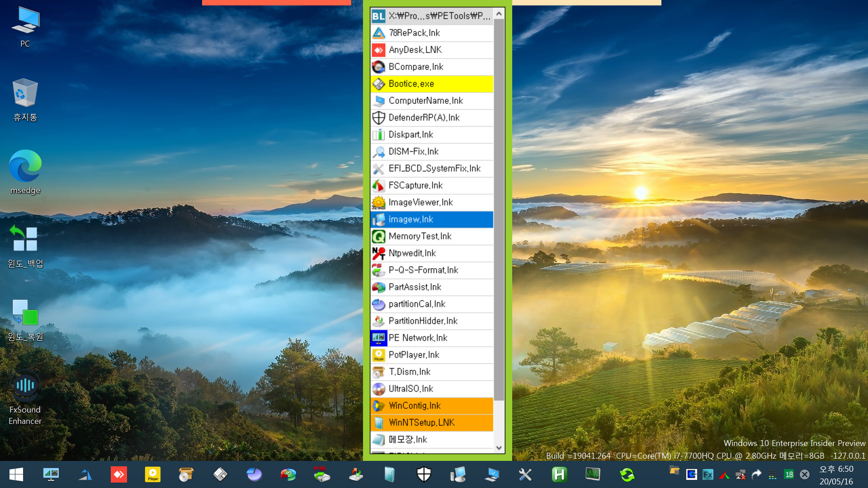Click the green 18 tray icon
The height and width of the screenshot is (488, 868).
point(789,474)
